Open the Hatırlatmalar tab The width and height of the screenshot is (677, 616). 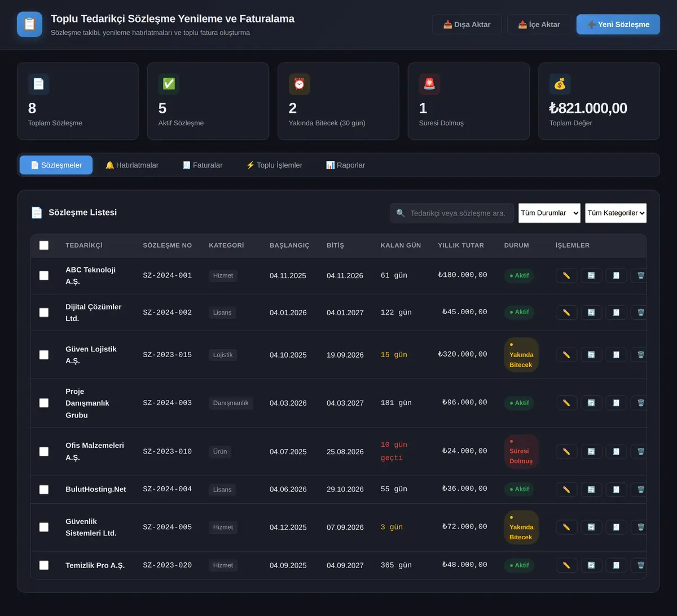coord(132,165)
